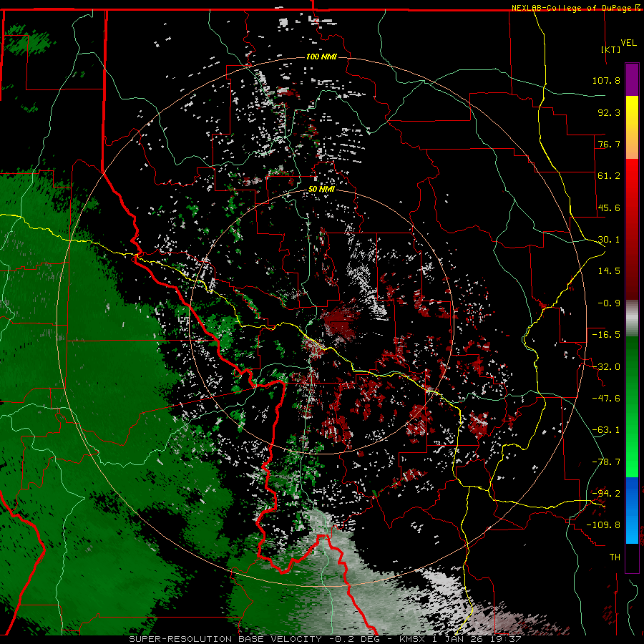Select the 30.1 legend value
644x644 pixels.
click(609, 240)
